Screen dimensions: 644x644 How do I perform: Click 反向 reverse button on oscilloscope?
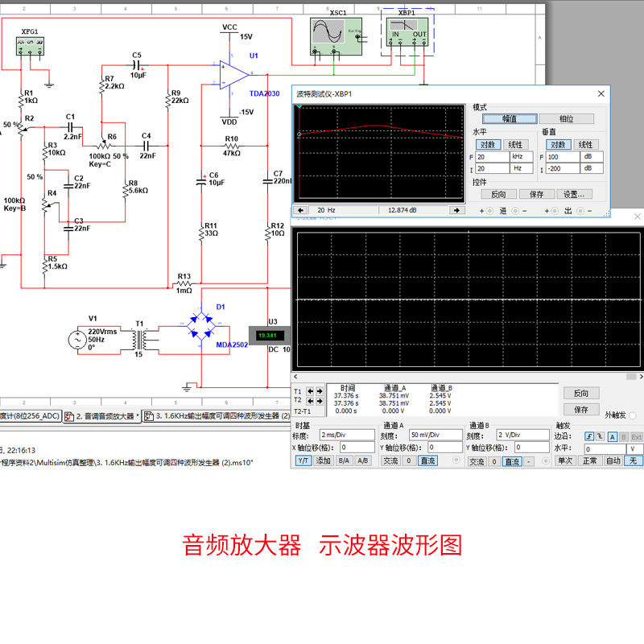pos(581,393)
